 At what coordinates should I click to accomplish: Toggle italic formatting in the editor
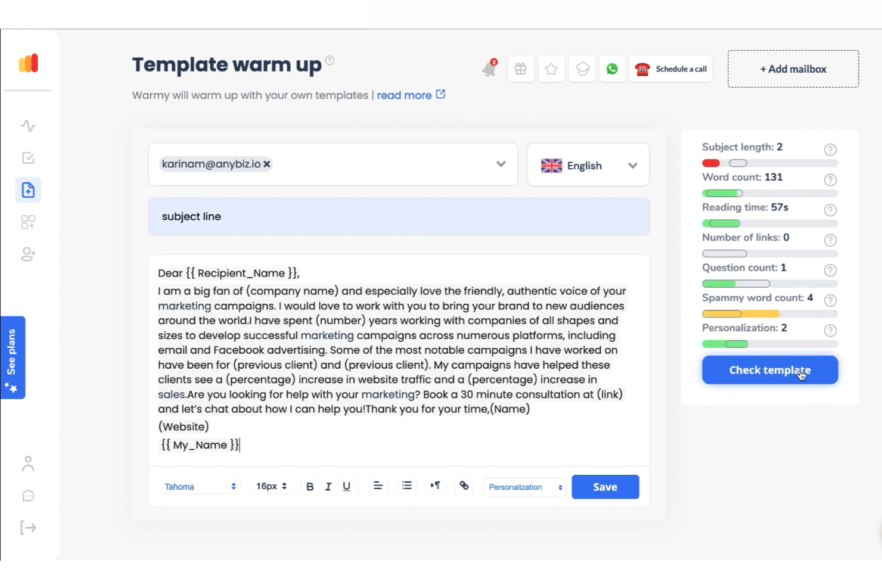pyautogui.click(x=328, y=486)
